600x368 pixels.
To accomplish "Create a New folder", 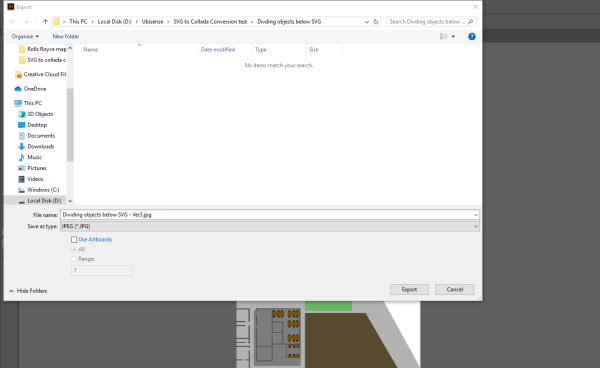I will [65, 36].
